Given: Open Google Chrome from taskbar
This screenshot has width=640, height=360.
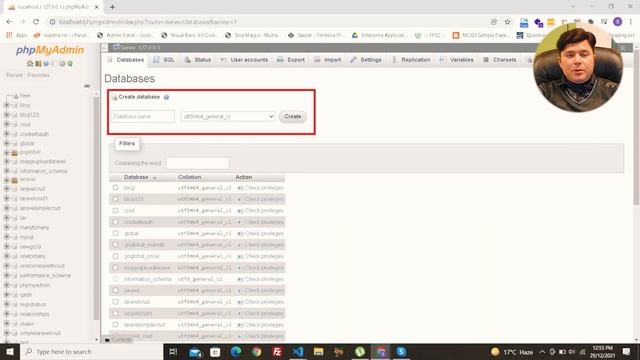Looking at the screenshot, I should [x=256, y=352].
